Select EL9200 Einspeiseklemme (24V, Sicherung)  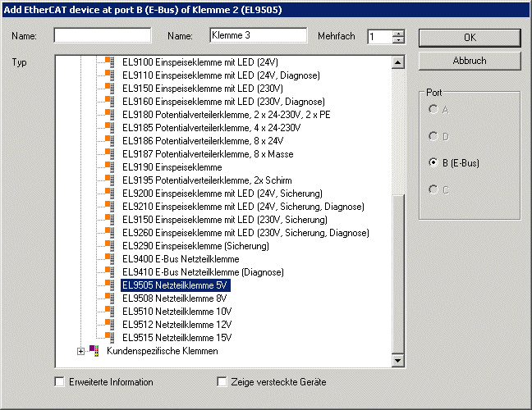222,194
